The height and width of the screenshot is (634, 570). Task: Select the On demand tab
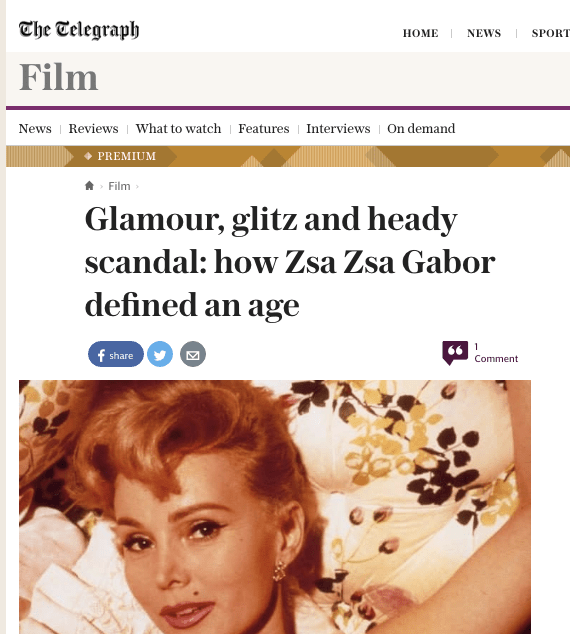(x=421, y=129)
